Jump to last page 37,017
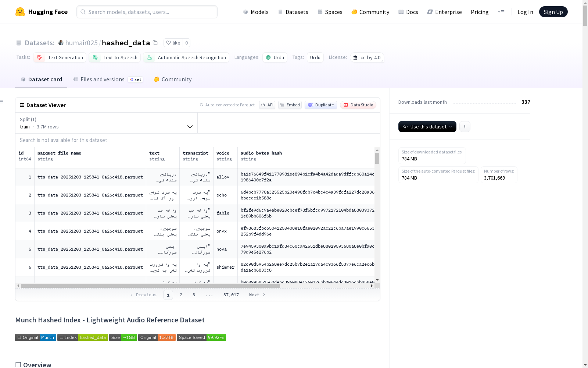Image resolution: width=588 pixels, height=368 pixels. [231, 295]
